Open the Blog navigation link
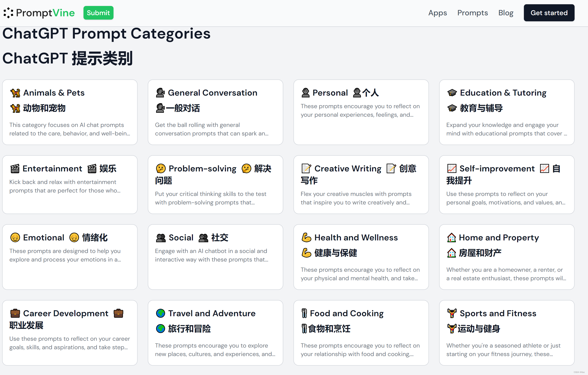Image resolution: width=588 pixels, height=375 pixels. tap(506, 13)
